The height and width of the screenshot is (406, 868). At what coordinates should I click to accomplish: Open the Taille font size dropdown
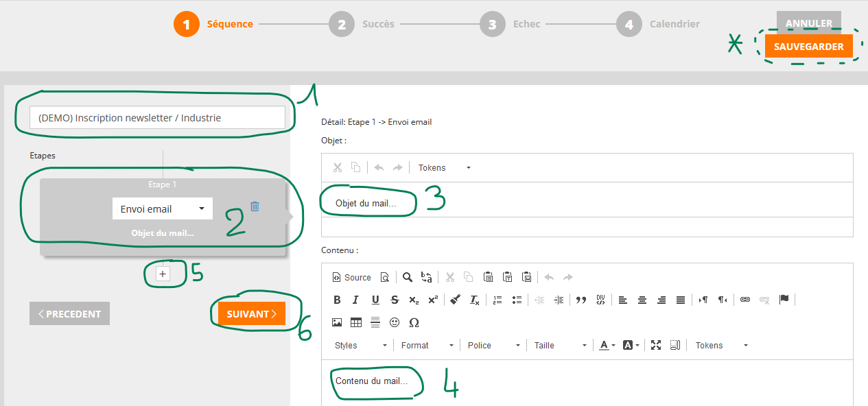pyautogui.click(x=561, y=345)
